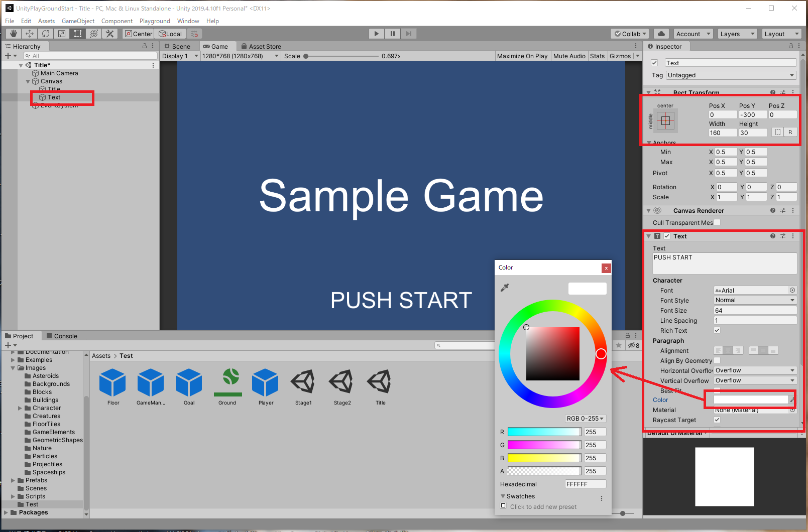Select the Ground sprite asset
The width and height of the screenshot is (808, 532).
coord(227,386)
